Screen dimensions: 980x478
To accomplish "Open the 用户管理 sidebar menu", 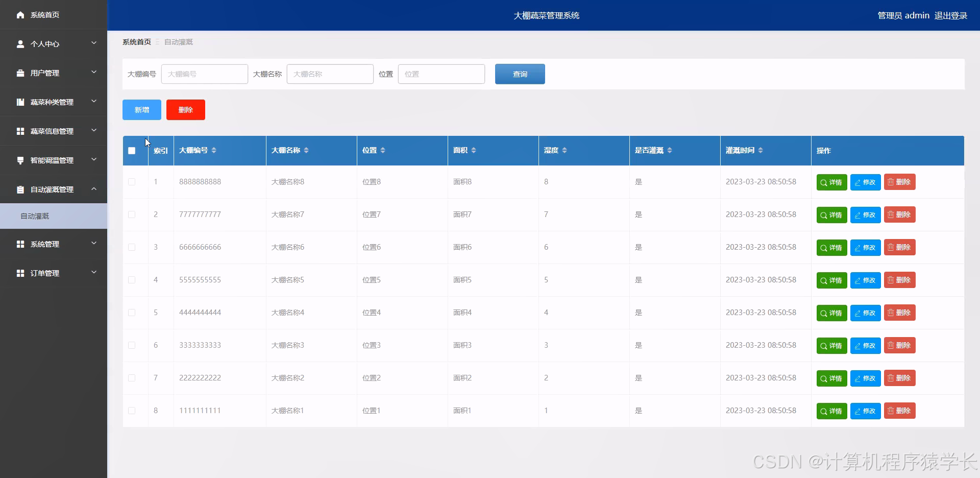I will tap(54, 73).
